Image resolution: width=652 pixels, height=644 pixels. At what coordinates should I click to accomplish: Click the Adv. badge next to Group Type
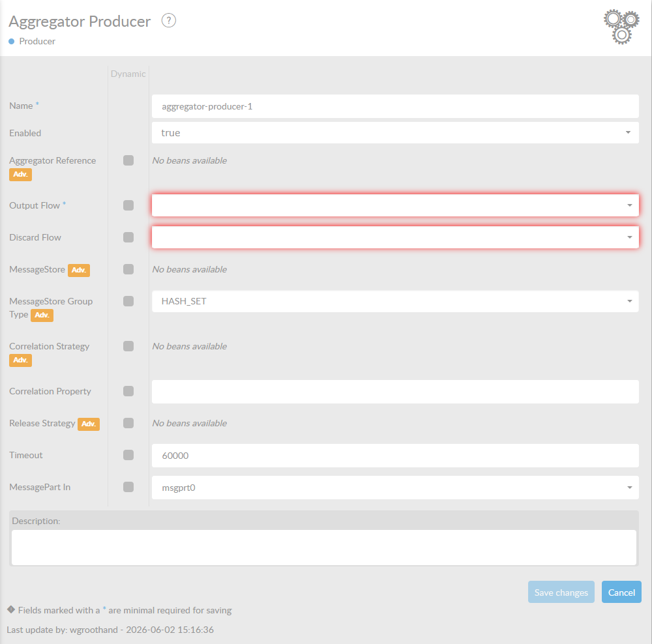pos(42,315)
